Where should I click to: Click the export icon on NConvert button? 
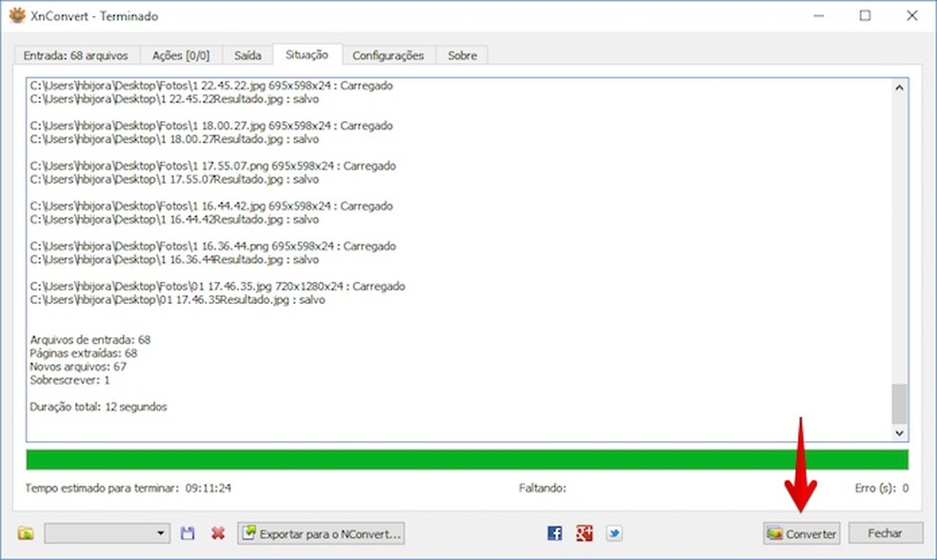250,533
